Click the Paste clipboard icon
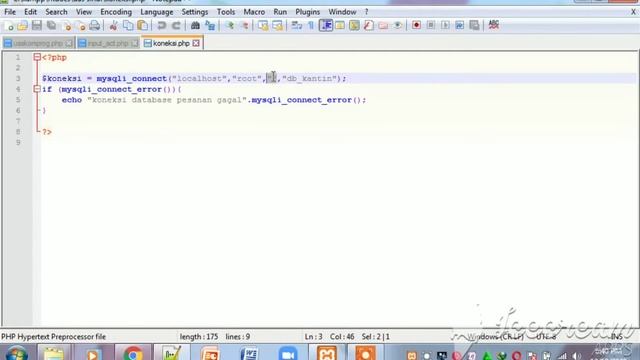This screenshot has width=640, height=360. tap(142, 26)
